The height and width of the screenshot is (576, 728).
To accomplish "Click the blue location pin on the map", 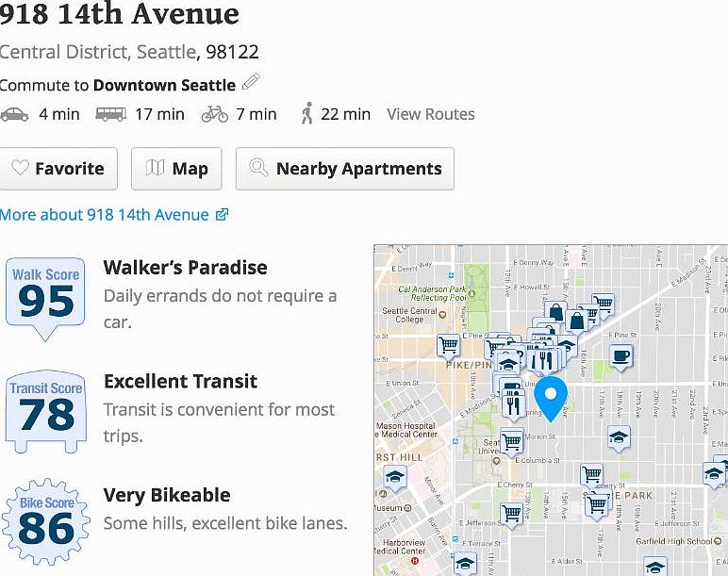I will pos(550,399).
